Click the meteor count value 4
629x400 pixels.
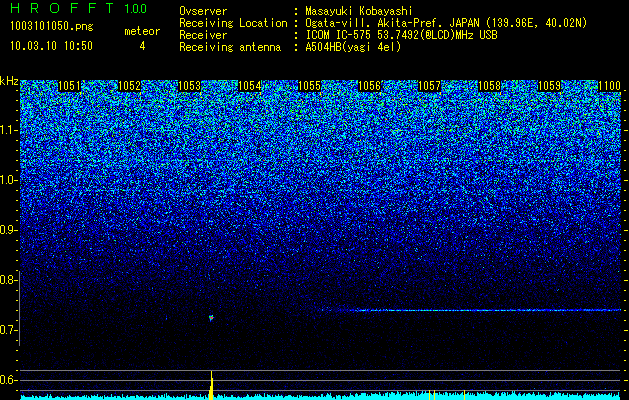(x=142, y=46)
